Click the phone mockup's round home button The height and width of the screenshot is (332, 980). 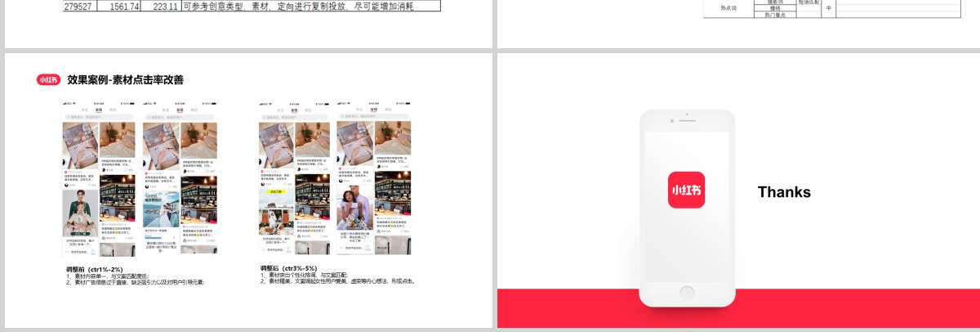tap(687, 292)
